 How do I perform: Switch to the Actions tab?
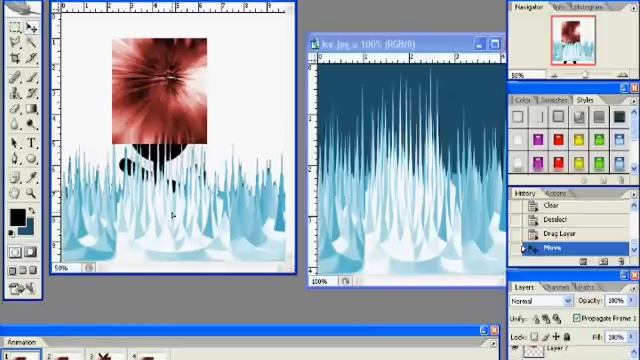coord(556,193)
